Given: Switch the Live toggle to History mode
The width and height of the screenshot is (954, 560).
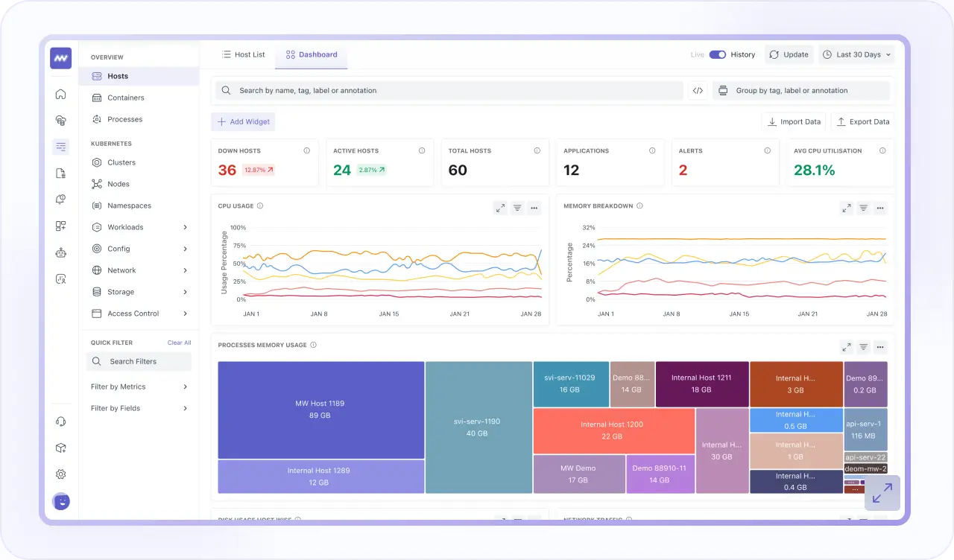Looking at the screenshot, I should point(717,54).
